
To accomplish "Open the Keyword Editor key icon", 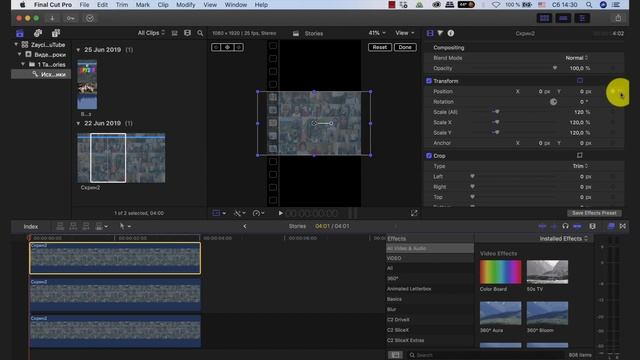I will [71, 18].
